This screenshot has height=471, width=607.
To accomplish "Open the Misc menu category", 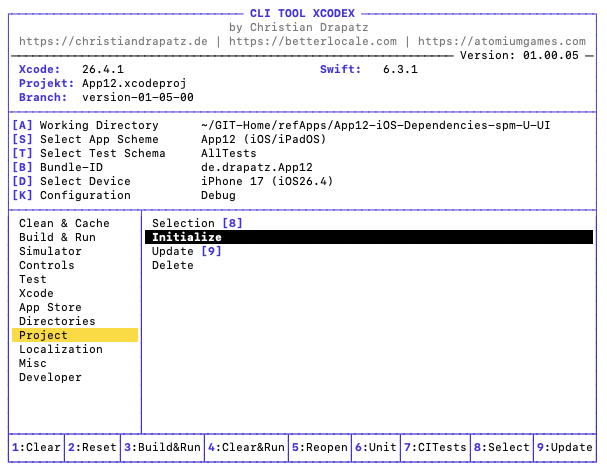I will pyautogui.click(x=33, y=363).
